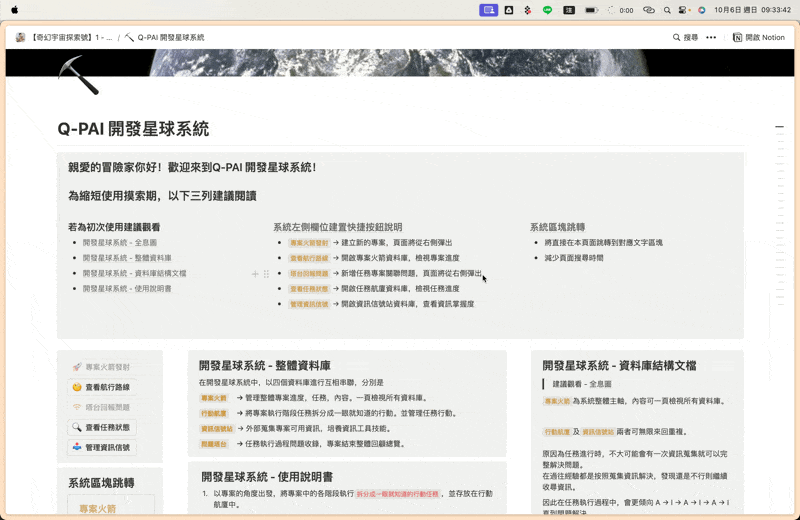Click the 查看航行路線 button
Image resolution: width=800 pixels, height=520 pixels.
pyautogui.click(x=102, y=387)
